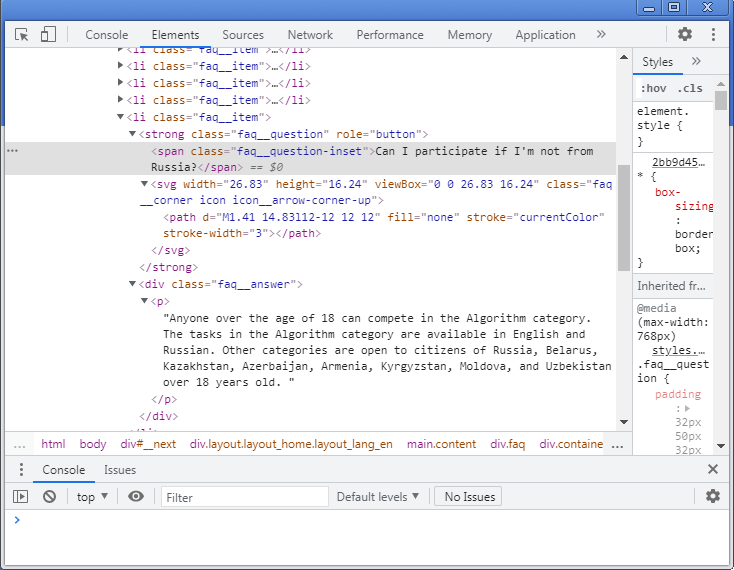
Task: Click the Elements panel scroll-down arrow
Action: 624,422
